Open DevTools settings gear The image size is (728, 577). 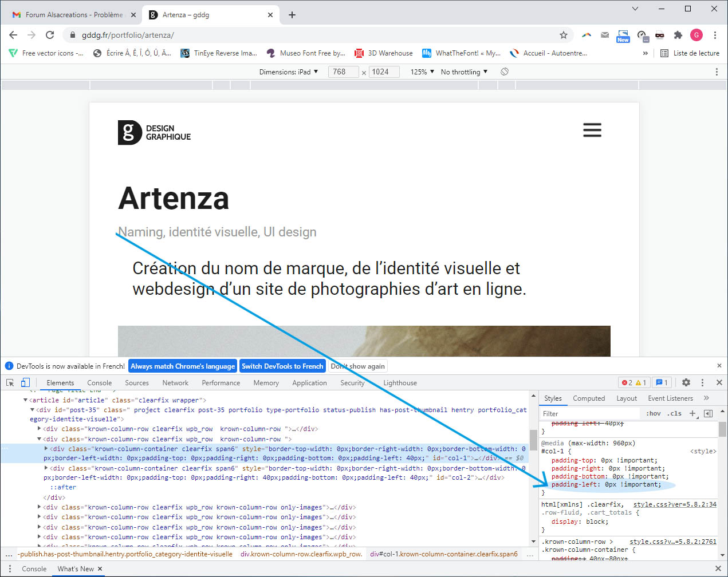tap(686, 382)
